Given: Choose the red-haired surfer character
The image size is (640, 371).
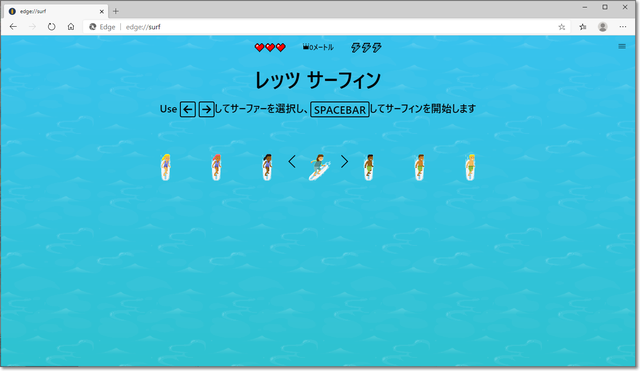Looking at the screenshot, I should (x=216, y=167).
